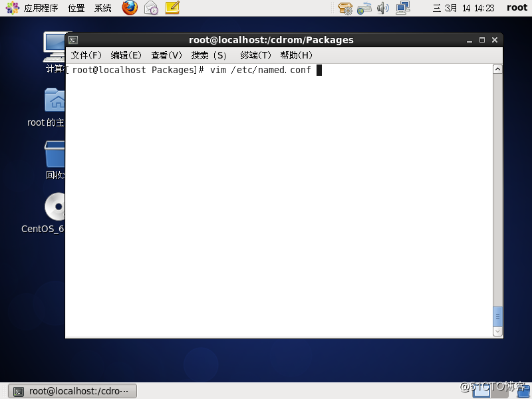Click the terminal taskbar button root@localhost:/cdro…
This screenshot has height=399, width=532.
coord(72,391)
